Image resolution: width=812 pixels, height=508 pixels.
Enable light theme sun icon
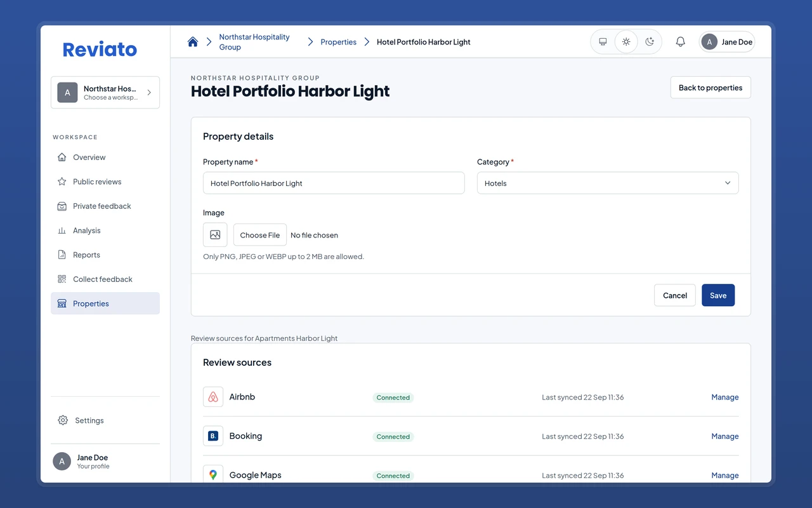pos(626,42)
